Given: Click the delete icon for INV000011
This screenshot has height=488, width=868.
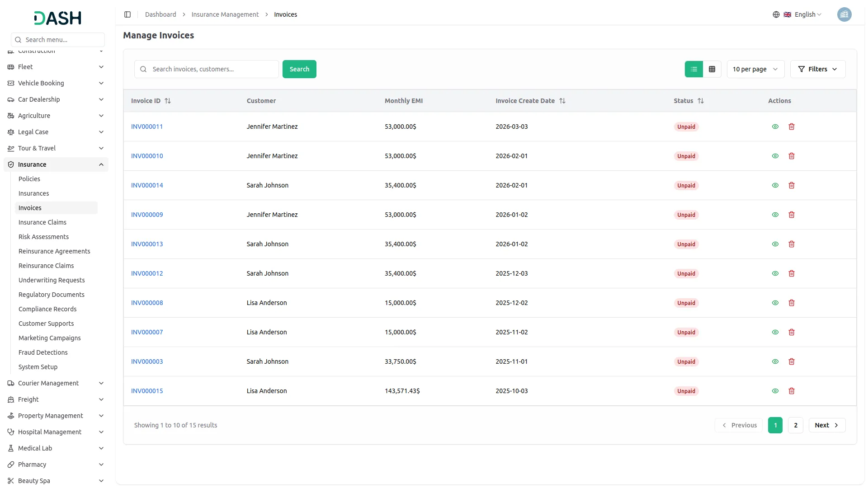Looking at the screenshot, I should click(792, 127).
